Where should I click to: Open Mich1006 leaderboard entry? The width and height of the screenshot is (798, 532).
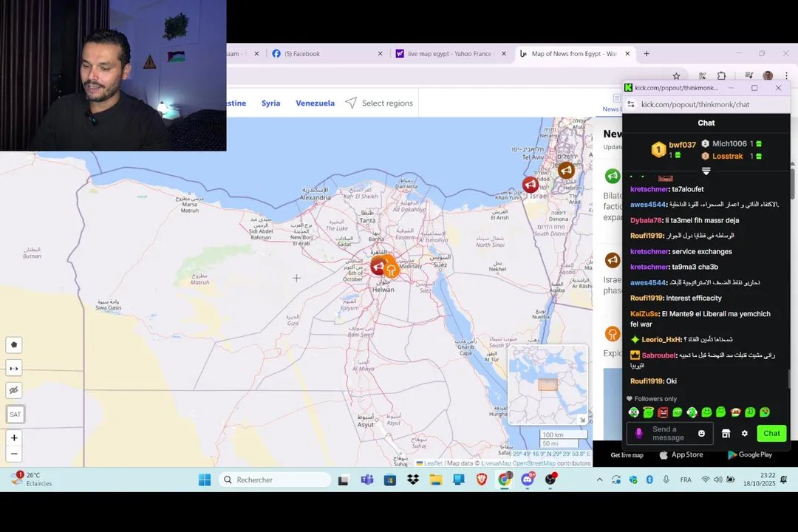pos(729,143)
